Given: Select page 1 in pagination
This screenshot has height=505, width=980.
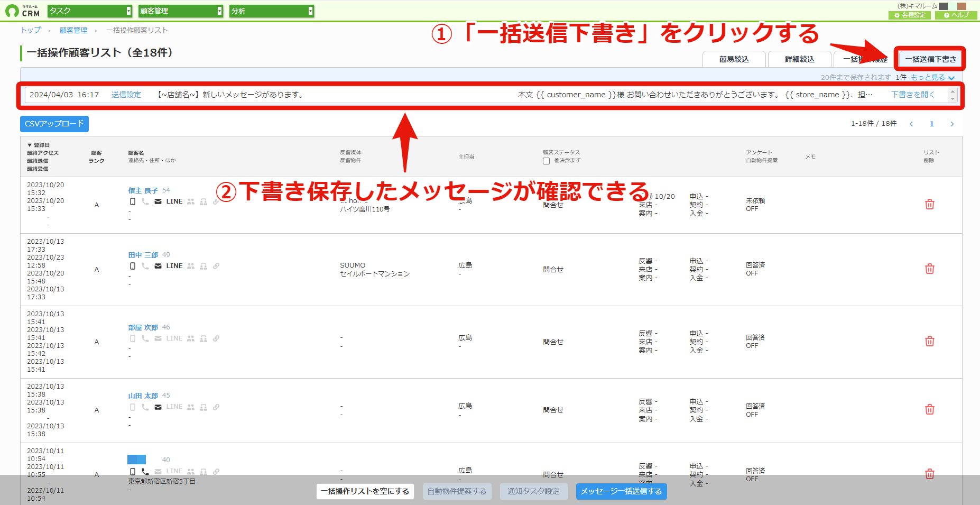Looking at the screenshot, I should (932, 124).
